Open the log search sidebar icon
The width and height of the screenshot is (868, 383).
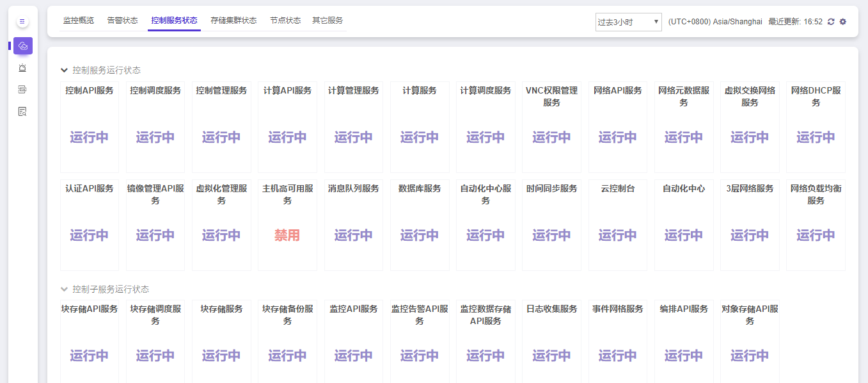click(22, 111)
